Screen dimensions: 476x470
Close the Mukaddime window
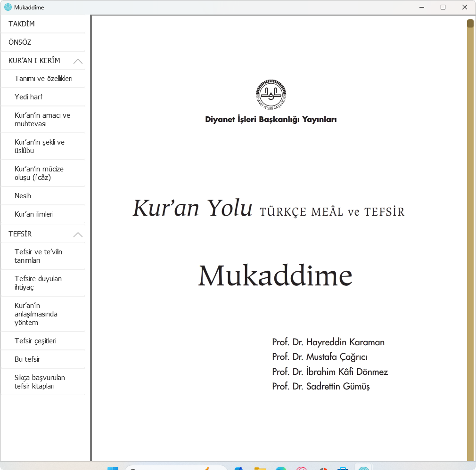(x=465, y=7)
